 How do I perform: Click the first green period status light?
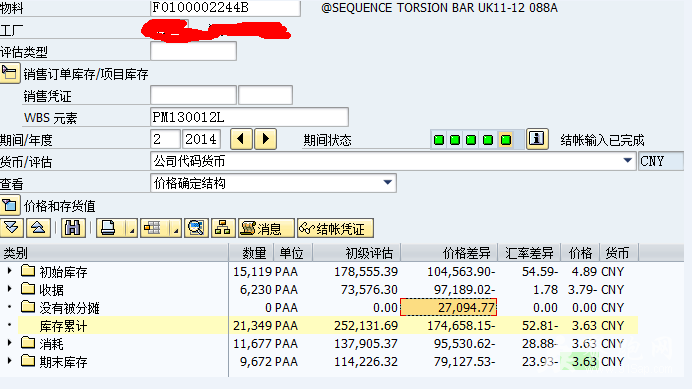(x=439, y=140)
